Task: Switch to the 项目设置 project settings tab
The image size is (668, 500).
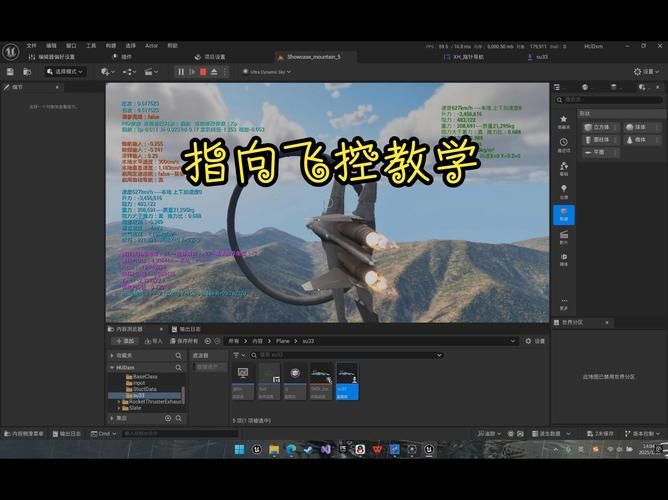Action: coord(210,57)
